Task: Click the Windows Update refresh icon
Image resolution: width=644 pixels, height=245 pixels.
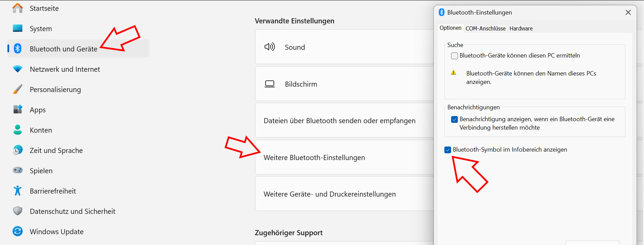Action: point(18,231)
